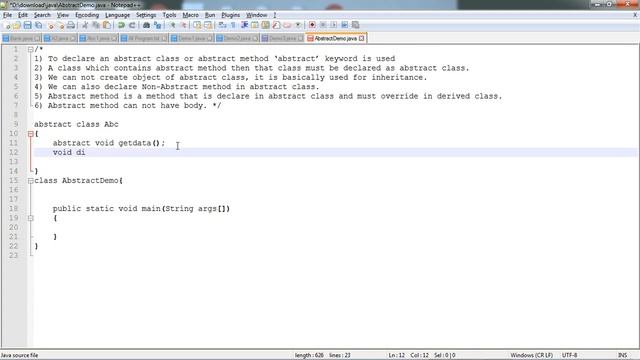Click the Copy toolbar icon

(96, 25)
